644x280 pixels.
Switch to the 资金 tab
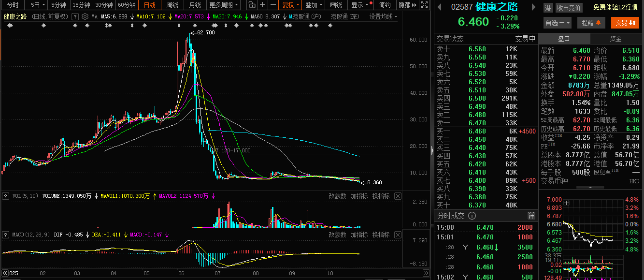click(615, 39)
